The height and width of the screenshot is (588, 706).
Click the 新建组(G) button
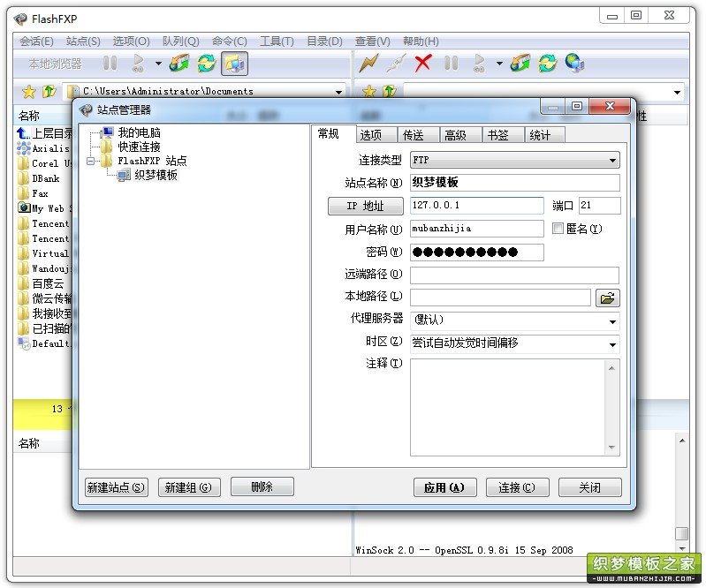coord(189,487)
